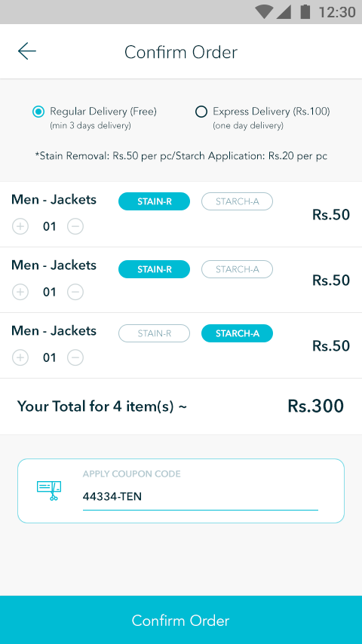Screen dimensions: 362x644
Task: Select Express Delivery (Rs.100) radio option
Action: tap(201, 112)
